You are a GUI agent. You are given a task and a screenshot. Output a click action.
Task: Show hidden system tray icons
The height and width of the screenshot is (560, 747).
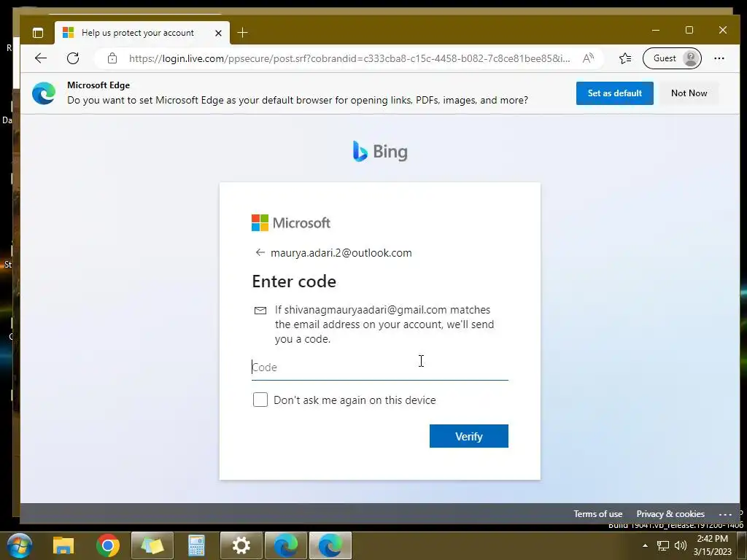pos(645,545)
